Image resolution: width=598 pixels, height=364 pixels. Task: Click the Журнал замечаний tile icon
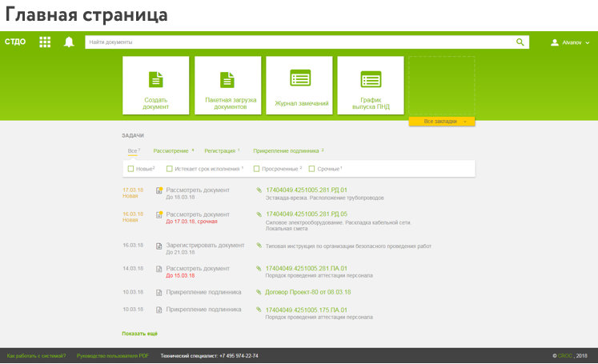click(x=300, y=78)
